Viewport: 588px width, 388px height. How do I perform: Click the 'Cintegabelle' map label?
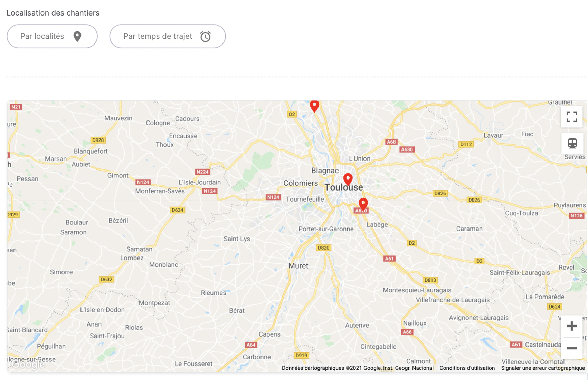[378, 347]
